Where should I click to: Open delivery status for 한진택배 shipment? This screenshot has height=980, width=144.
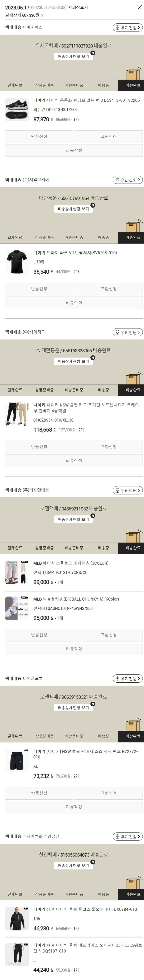point(73,865)
